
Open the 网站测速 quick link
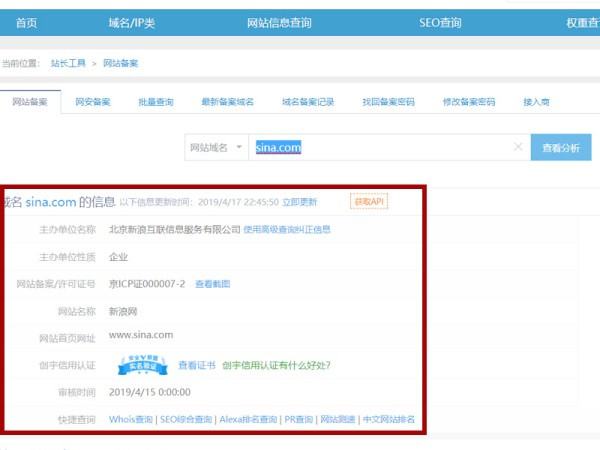pyautogui.click(x=338, y=419)
